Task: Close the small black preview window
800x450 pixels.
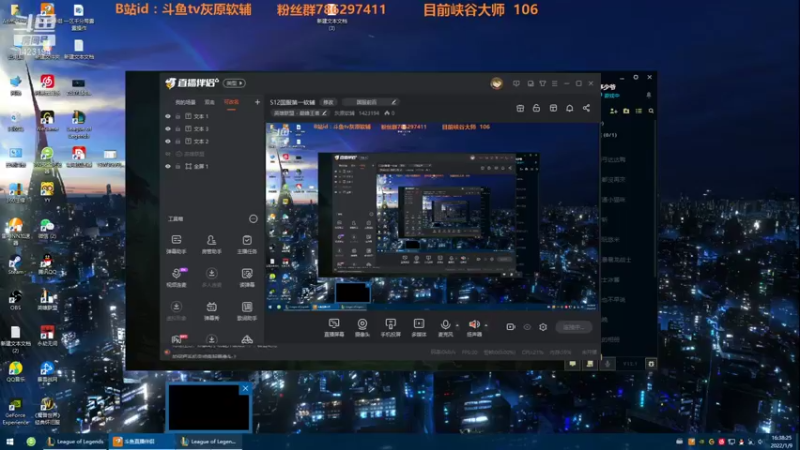Action: coord(245,388)
